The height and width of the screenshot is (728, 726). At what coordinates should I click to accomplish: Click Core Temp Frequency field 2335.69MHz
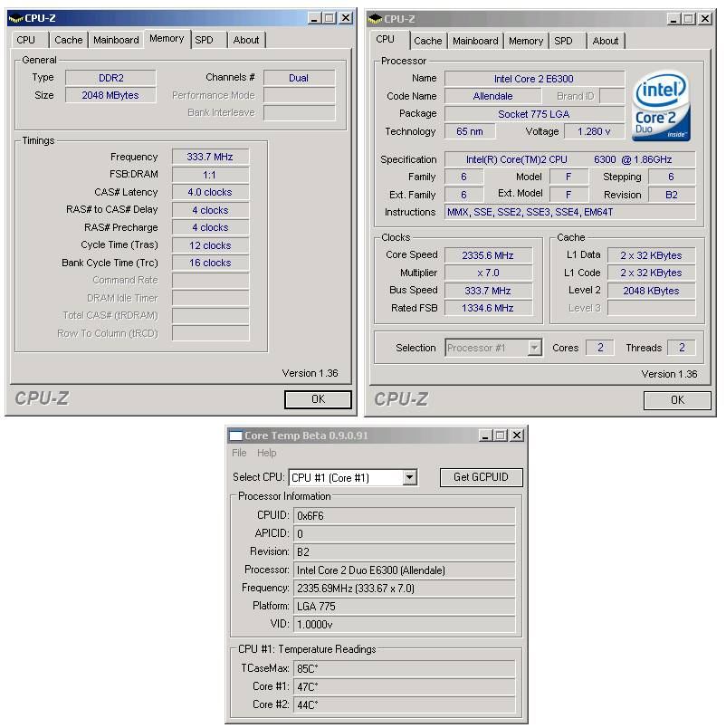pyautogui.click(x=405, y=589)
